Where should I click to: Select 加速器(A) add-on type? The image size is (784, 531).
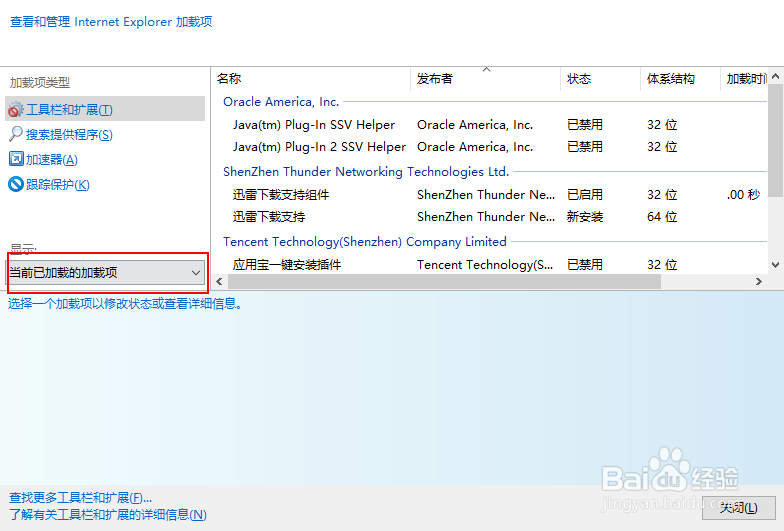point(43,160)
